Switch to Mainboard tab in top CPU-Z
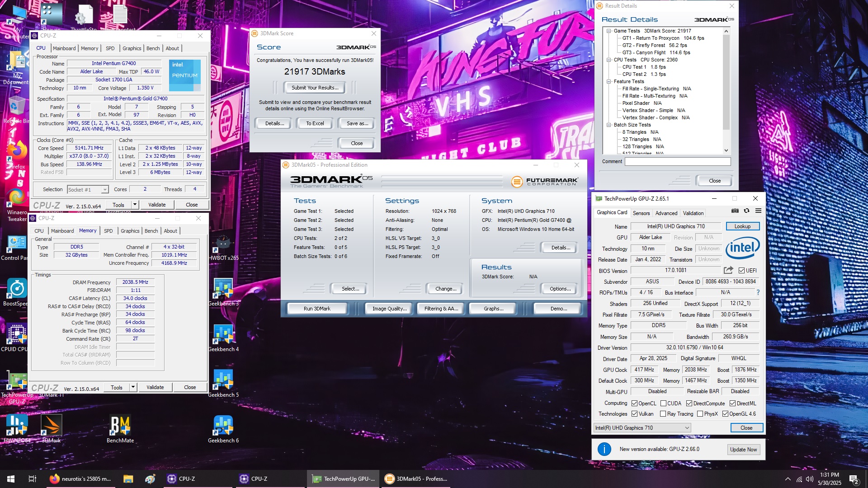This screenshot has width=868, height=488. pos(64,48)
